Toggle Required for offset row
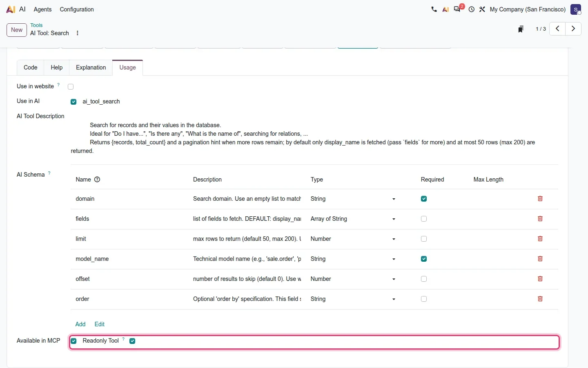The image size is (588, 368). (424, 279)
